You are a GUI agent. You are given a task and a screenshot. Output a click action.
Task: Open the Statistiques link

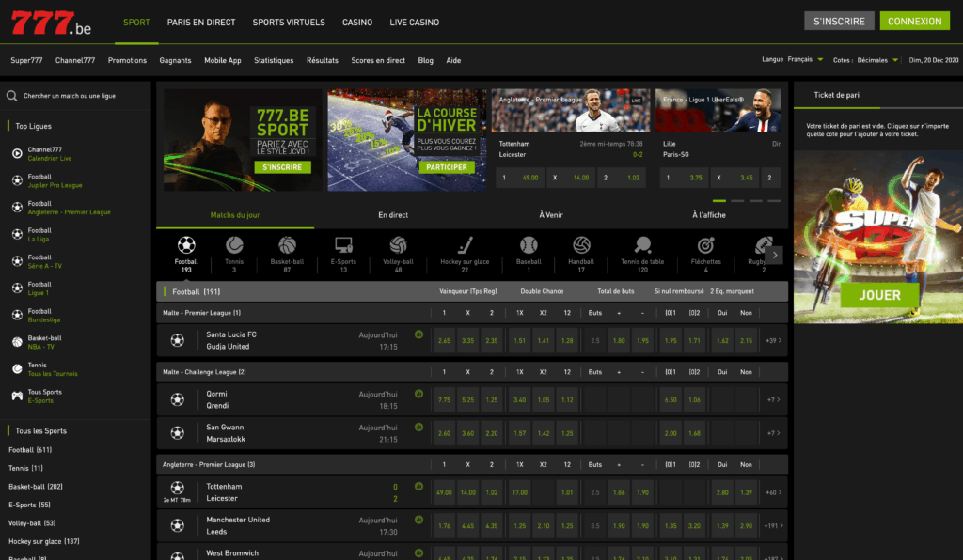[x=274, y=61]
